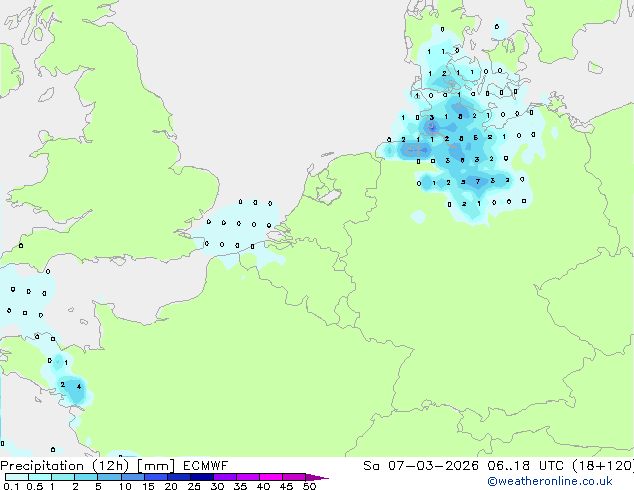Click the legend arrow above 50 mm
Image resolution: width=634 pixels, height=490 pixels.
point(317,477)
